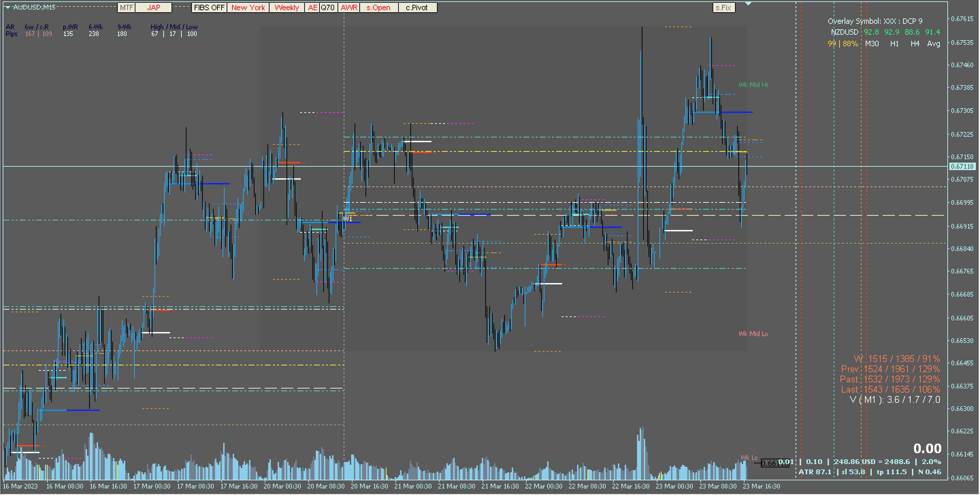Image resolution: width=980 pixels, height=495 pixels.
Task: Click the 23 Mar 08:30 time axis label
Action: tap(718, 486)
